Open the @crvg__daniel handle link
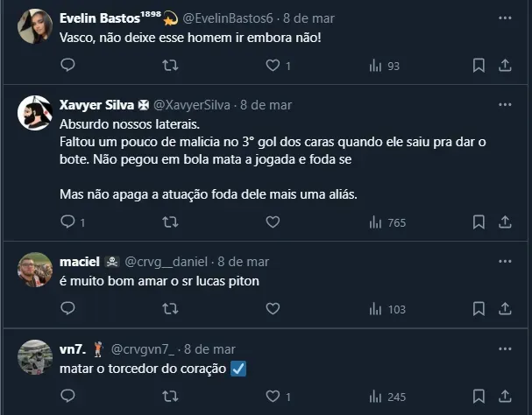532x415 pixels. 167,262
